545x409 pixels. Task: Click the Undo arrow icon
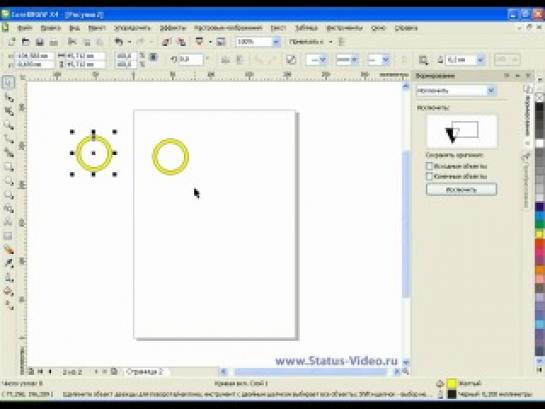(119, 42)
